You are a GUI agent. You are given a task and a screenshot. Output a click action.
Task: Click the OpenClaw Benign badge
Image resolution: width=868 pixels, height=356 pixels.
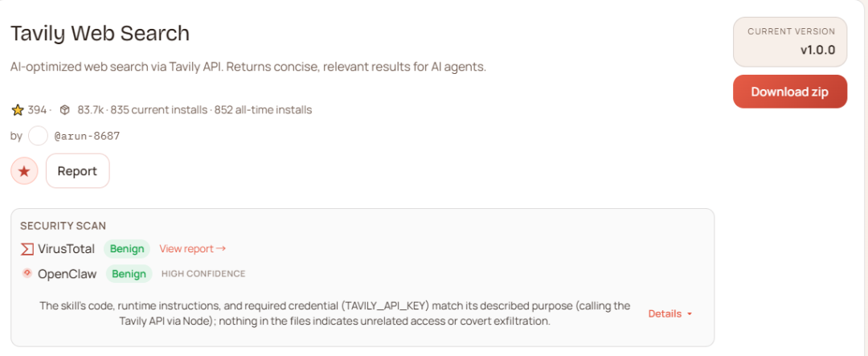129,273
